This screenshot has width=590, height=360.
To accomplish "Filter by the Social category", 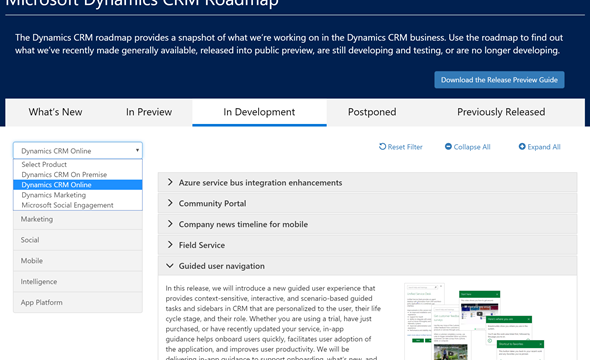I will (78, 240).
